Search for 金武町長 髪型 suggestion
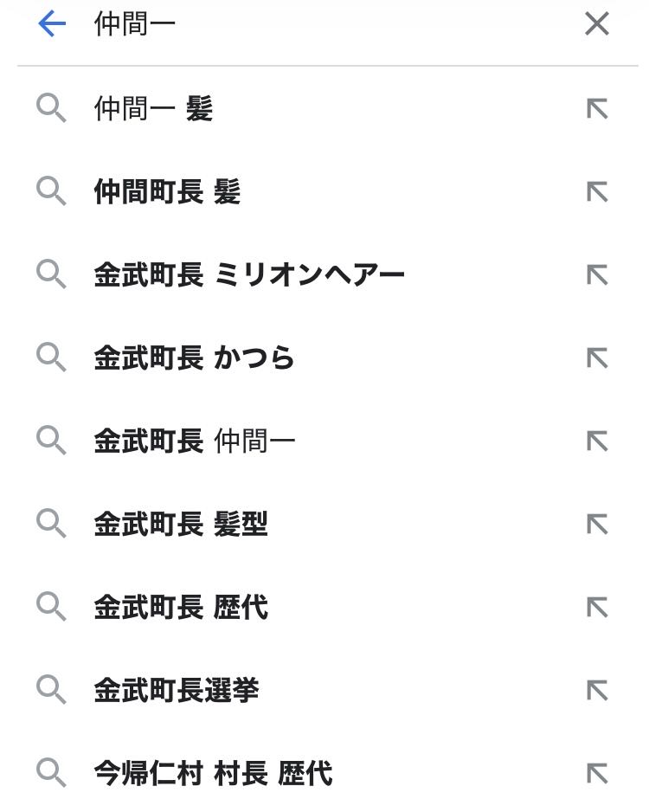Image resolution: width=649 pixels, height=812 pixels. pyautogui.click(x=181, y=525)
